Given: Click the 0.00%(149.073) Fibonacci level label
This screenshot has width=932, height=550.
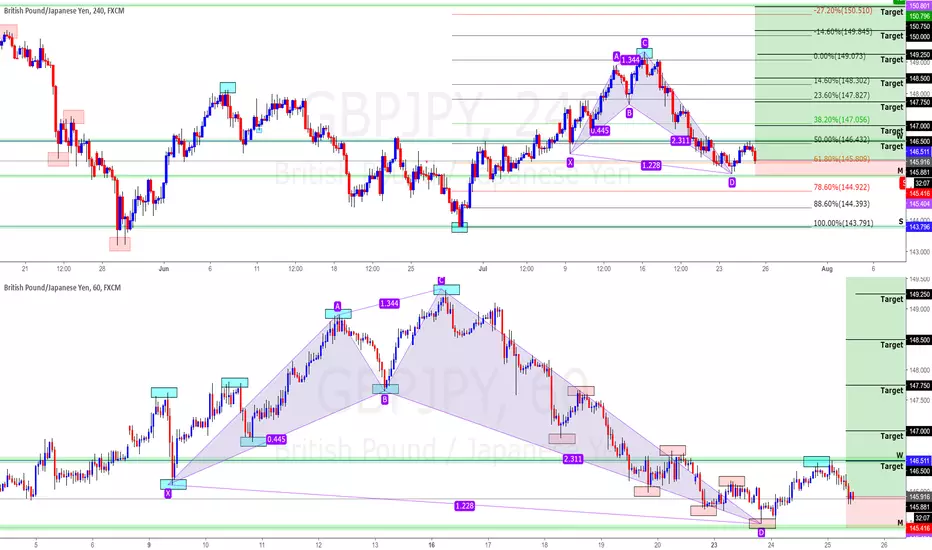Looking at the screenshot, I should [x=839, y=56].
